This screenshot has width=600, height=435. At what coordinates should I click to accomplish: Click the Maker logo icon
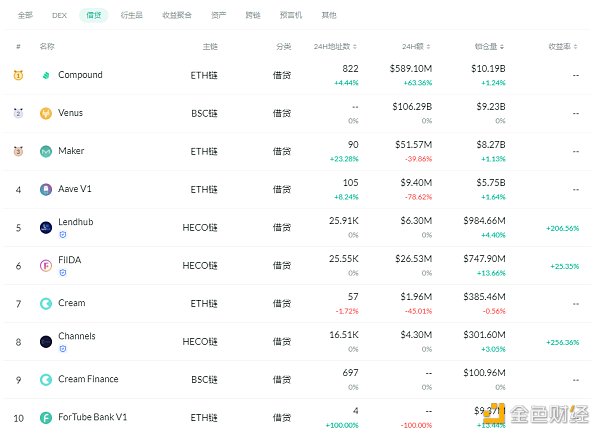tap(46, 151)
